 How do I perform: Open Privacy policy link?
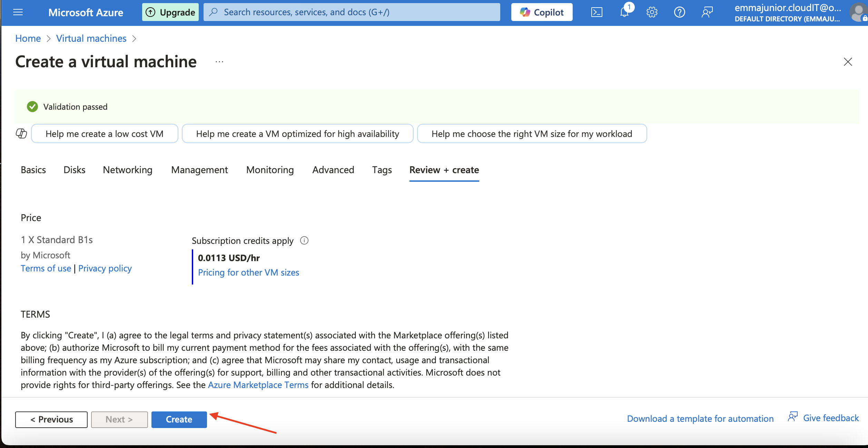(x=105, y=268)
